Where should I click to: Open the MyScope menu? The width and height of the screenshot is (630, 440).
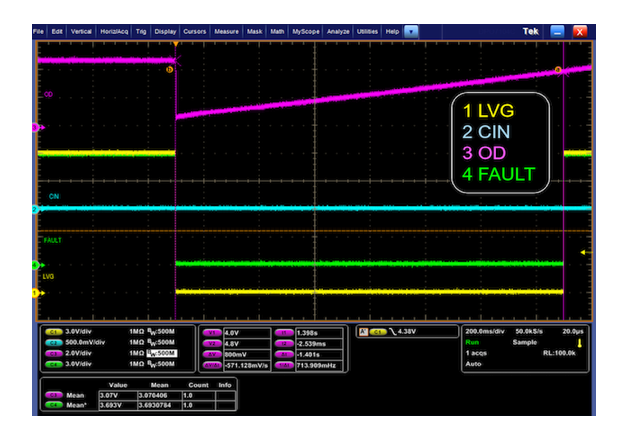pos(305,31)
